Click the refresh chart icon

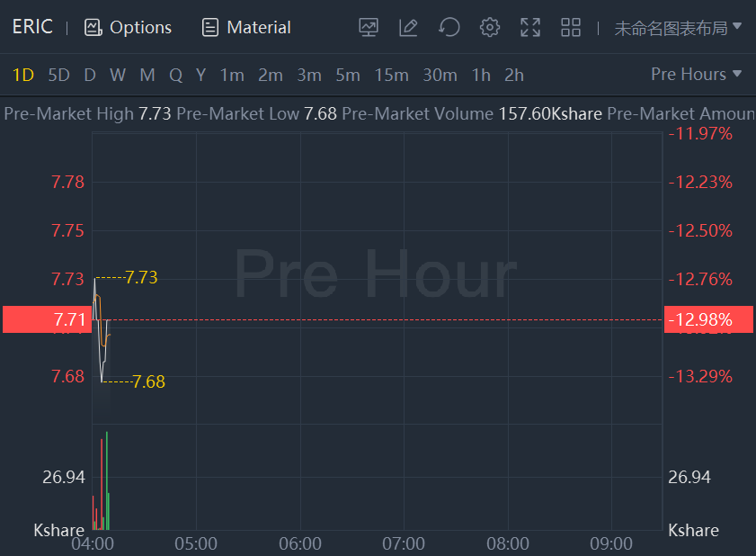click(449, 27)
